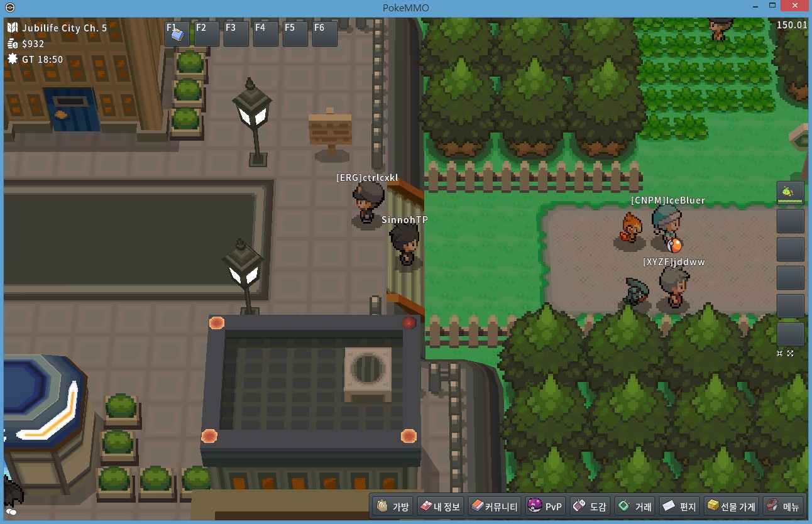
Task: Click player [CNPM]IceBluer
Action: pos(666,226)
